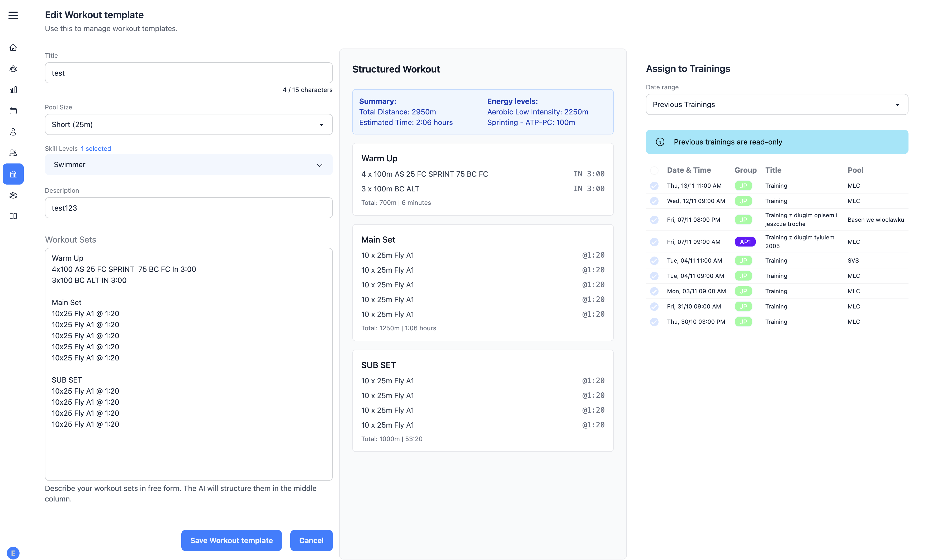The height and width of the screenshot is (560, 937).
Task: Open the hamburger menu at top left
Action: coord(13,15)
